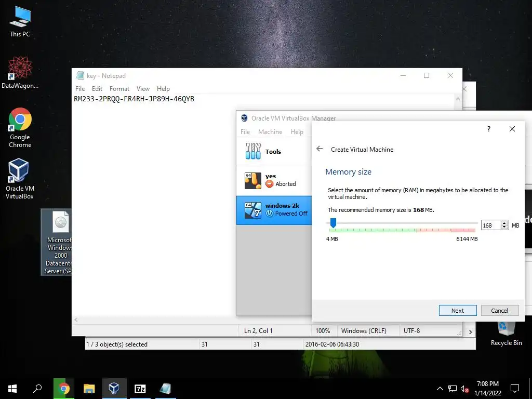Select the 'windows 2k' powered off machine
The height and width of the screenshot is (399, 532).
274,210
